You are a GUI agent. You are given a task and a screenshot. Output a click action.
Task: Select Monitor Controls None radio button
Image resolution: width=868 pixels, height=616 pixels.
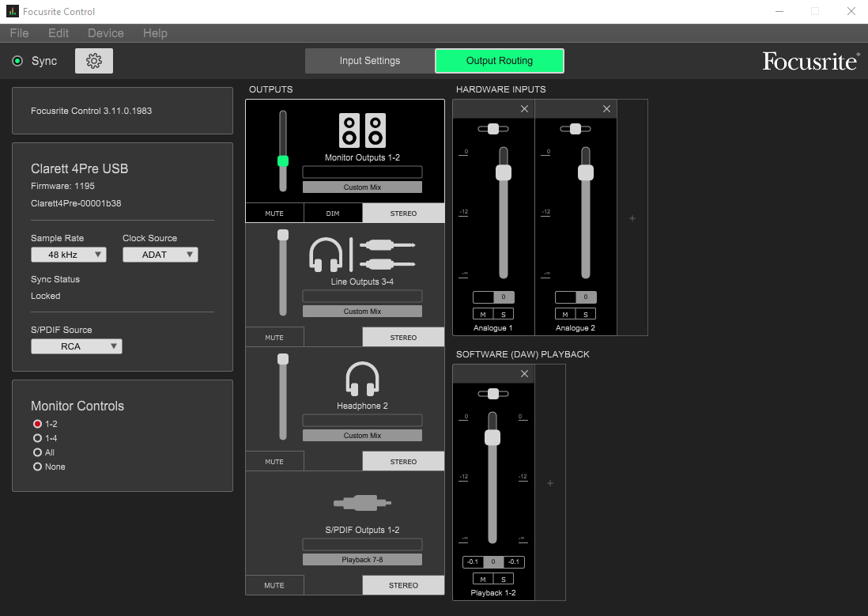pyautogui.click(x=38, y=467)
